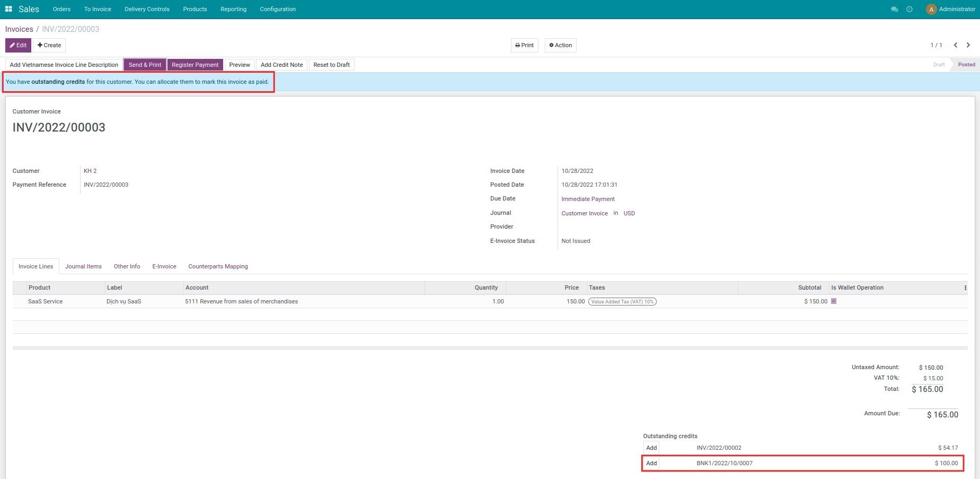The width and height of the screenshot is (980, 479).
Task: Expand the Configuration menu
Action: click(278, 9)
